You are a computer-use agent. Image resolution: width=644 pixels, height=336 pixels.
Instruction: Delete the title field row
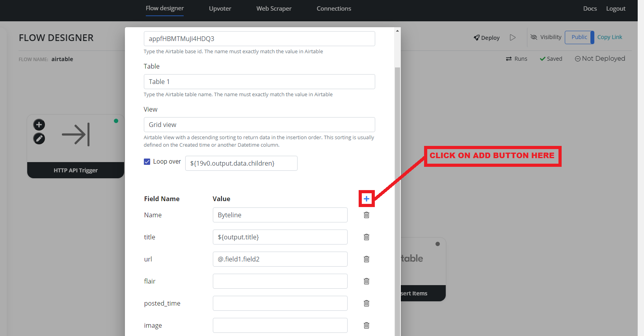[367, 237]
